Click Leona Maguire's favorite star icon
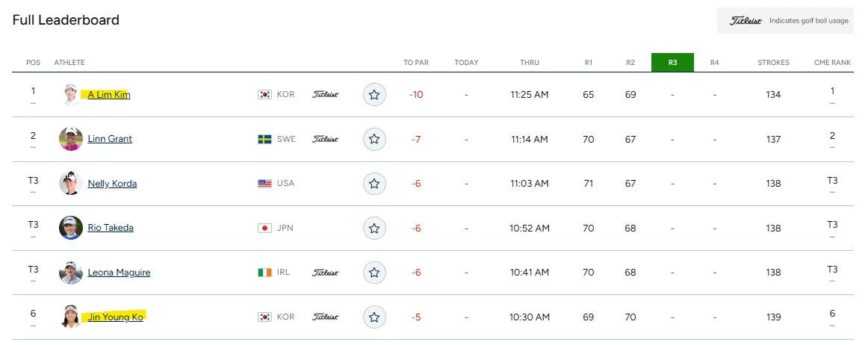The image size is (868, 345). click(x=374, y=273)
